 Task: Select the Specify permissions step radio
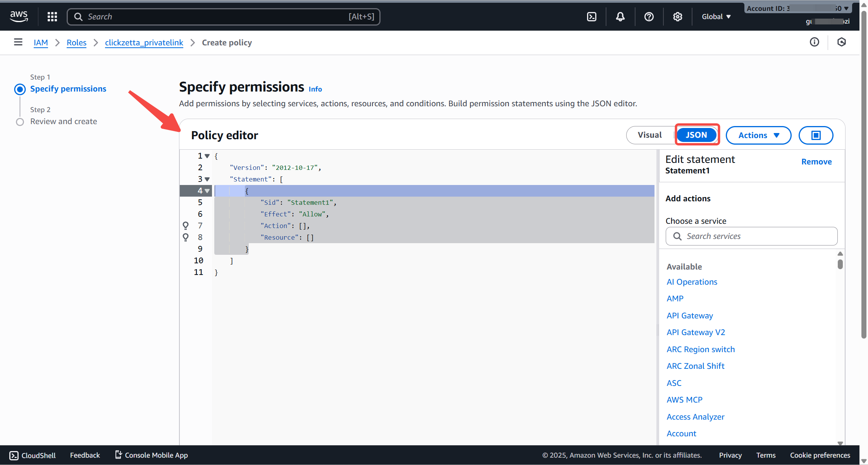pos(20,89)
